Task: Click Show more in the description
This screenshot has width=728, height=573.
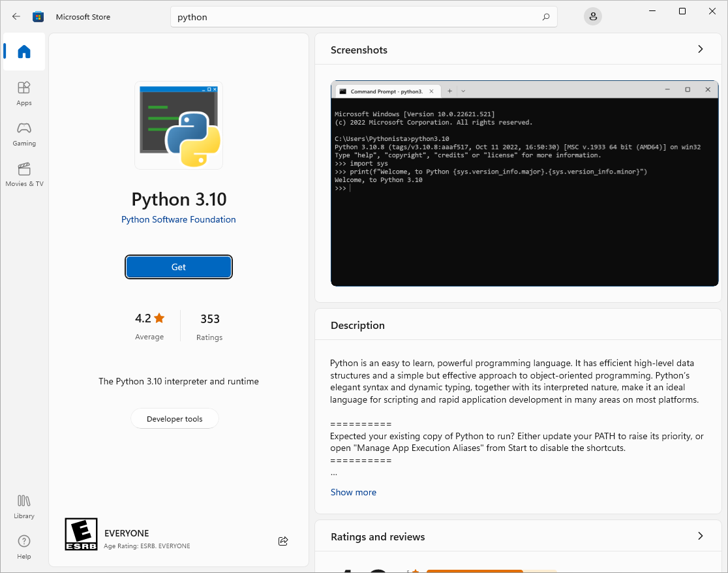Action: (354, 492)
